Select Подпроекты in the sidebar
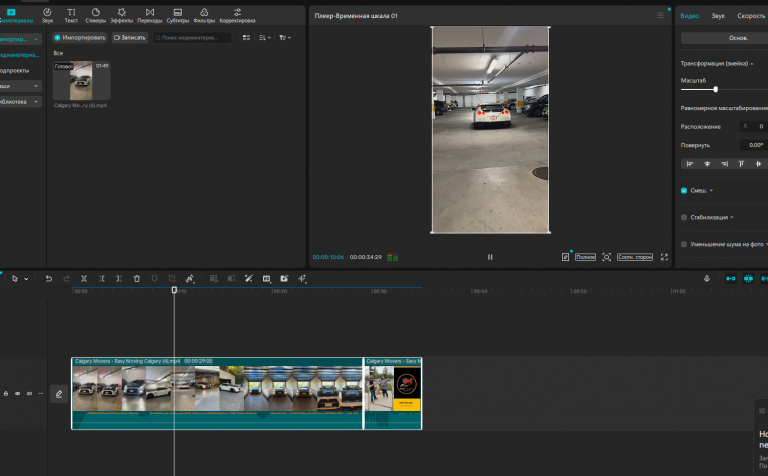Viewport: 768px width, 476px height. click(15, 71)
